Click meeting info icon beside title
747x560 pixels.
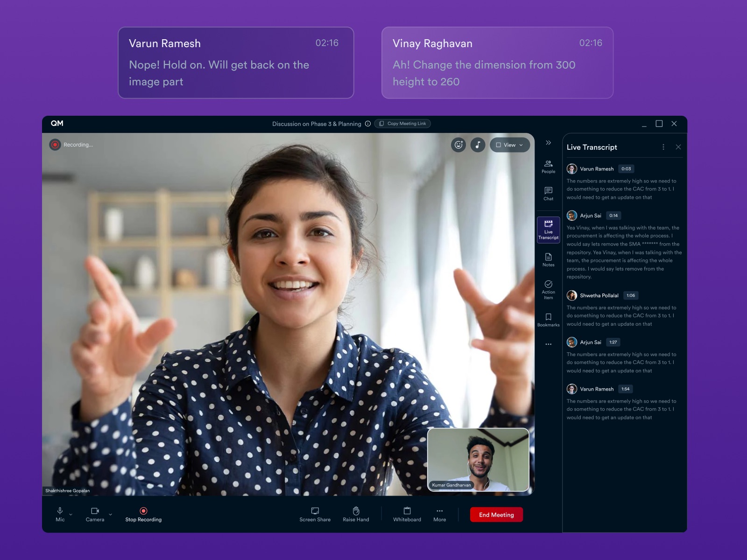pyautogui.click(x=368, y=124)
